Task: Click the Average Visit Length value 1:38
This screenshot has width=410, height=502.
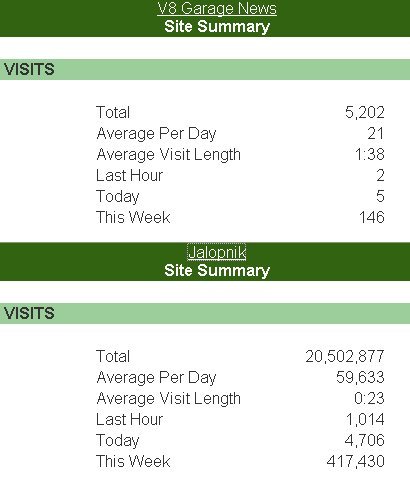Action: click(370, 154)
